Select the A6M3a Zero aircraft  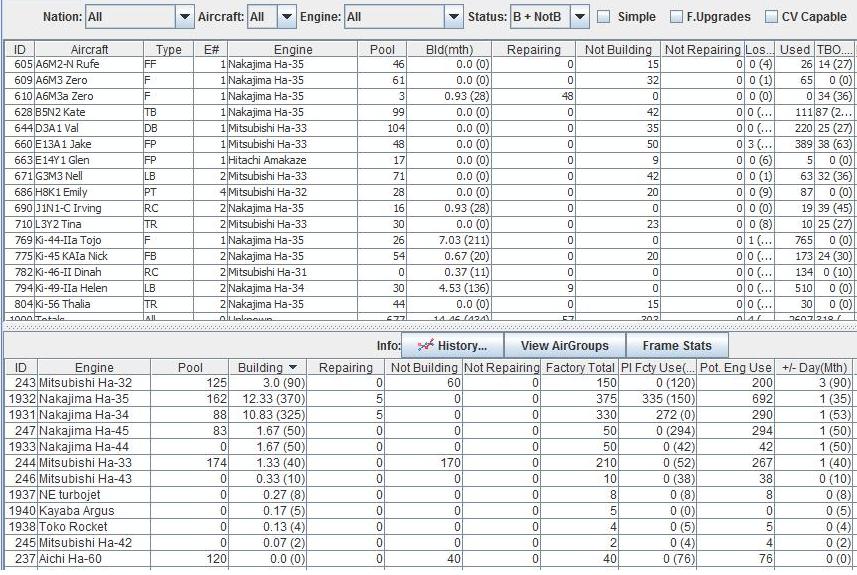pyautogui.click(x=429, y=96)
